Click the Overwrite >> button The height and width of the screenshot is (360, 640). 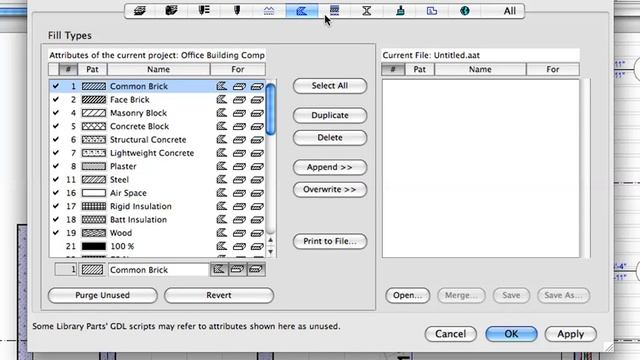point(330,189)
